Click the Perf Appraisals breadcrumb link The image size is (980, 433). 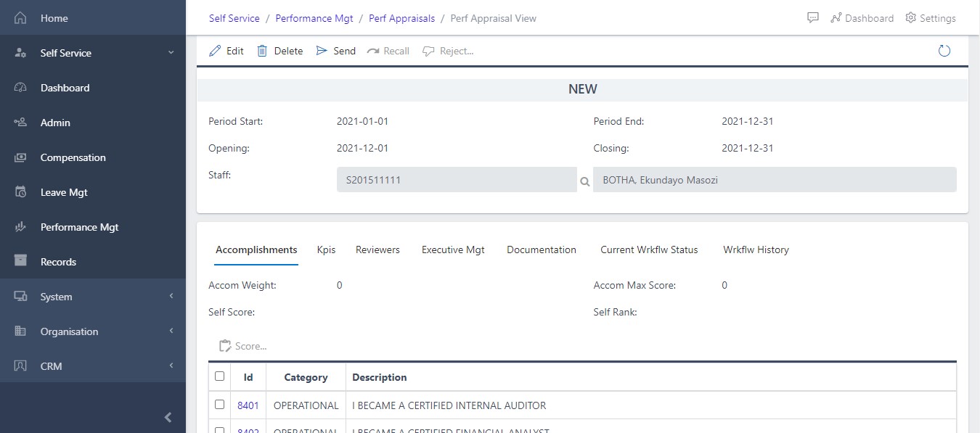(402, 18)
